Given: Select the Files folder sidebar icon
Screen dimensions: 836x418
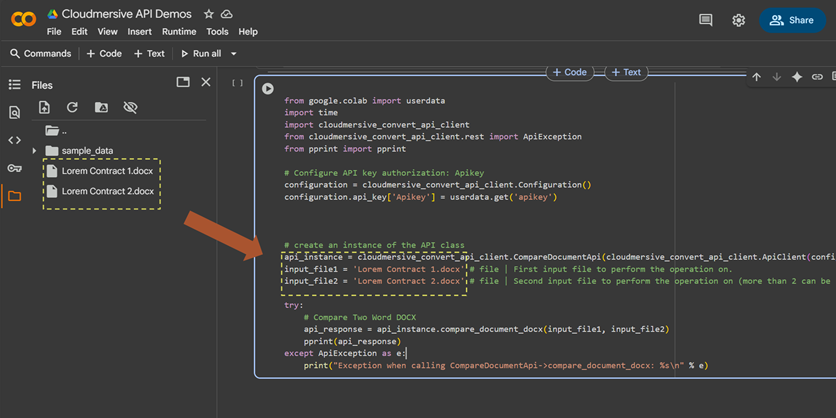Looking at the screenshot, I should [14, 196].
